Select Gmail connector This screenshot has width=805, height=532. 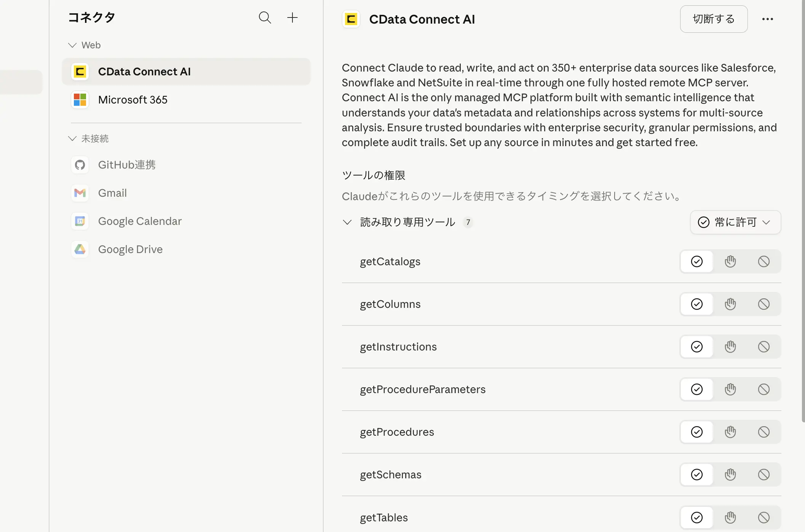pyautogui.click(x=186, y=193)
